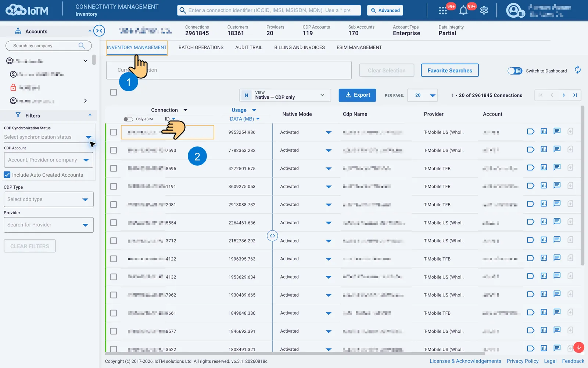Collapse the sidebar with the round arrow button
588x368 pixels.
tap(99, 31)
